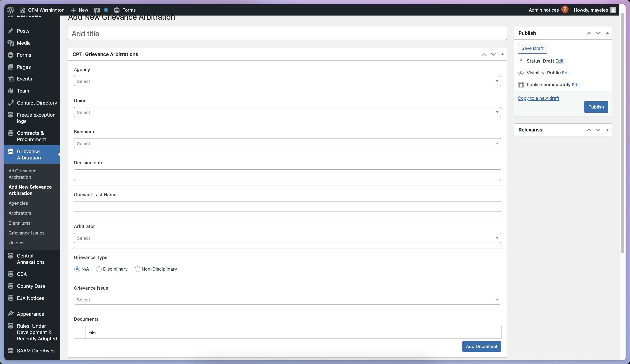The image size is (630, 364).
Task: Open the Arbitrator select dropdown
Action: click(x=287, y=238)
